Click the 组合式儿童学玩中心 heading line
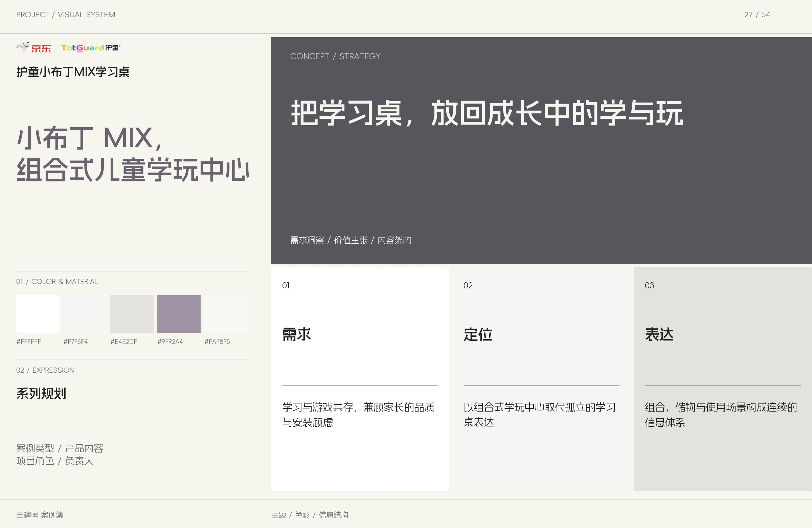The height and width of the screenshot is (528, 812). pos(133,169)
